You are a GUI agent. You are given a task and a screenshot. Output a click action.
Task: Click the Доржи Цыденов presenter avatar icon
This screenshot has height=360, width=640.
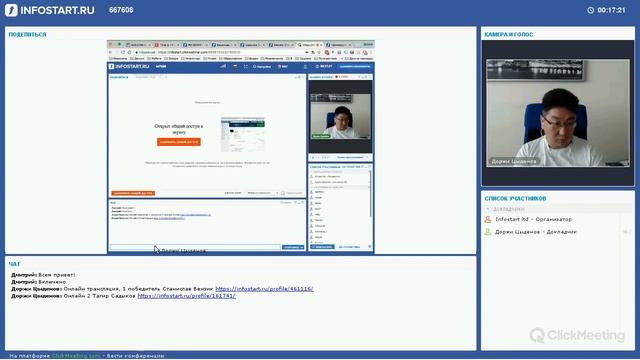[488, 232]
